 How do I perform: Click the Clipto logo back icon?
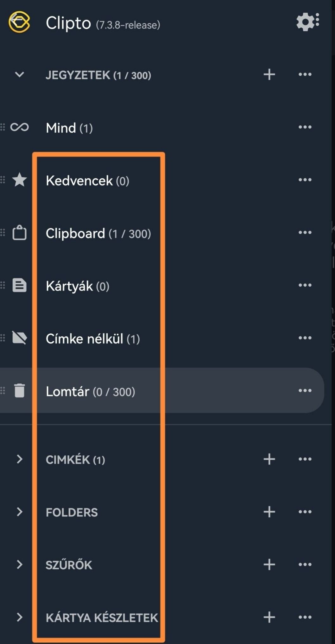19,22
